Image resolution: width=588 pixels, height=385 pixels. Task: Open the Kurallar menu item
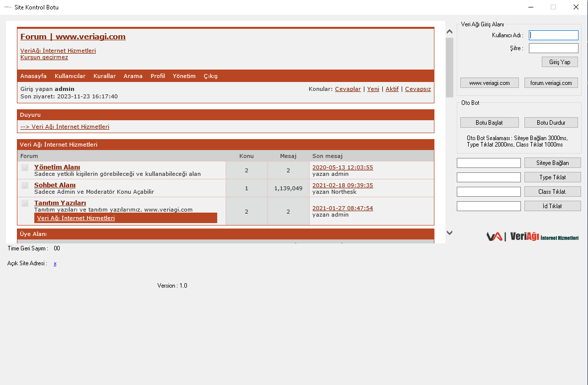pyautogui.click(x=104, y=76)
